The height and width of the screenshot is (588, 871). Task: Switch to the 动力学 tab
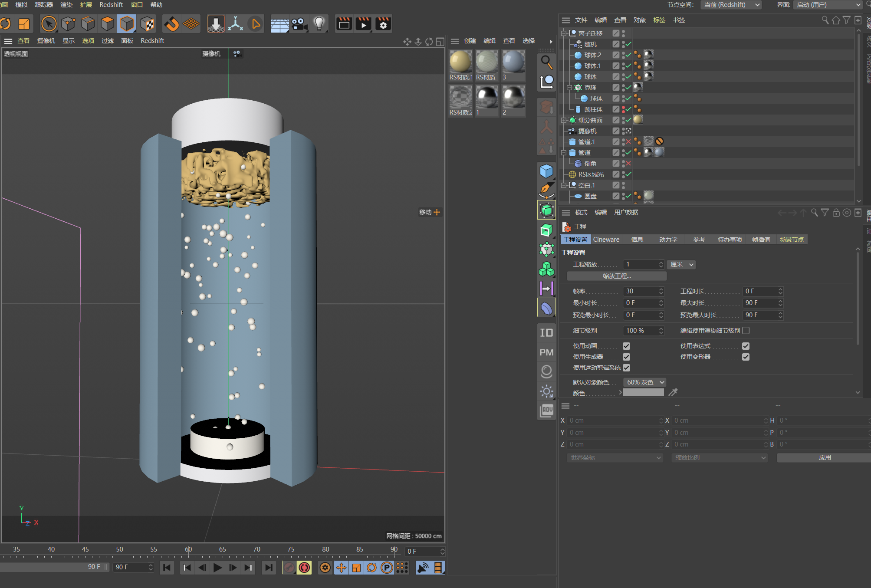[x=668, y=240]
